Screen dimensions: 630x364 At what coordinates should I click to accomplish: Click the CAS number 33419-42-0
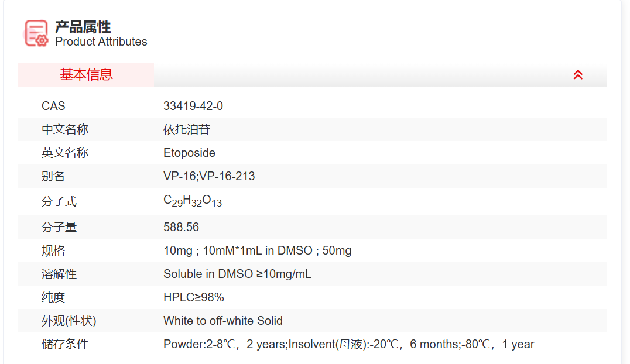193,106
